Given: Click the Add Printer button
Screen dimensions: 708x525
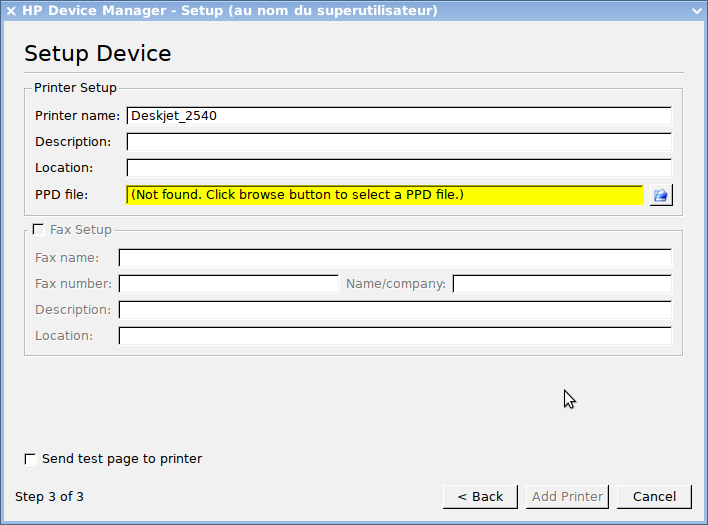Looking at the screenshot, I should point(567,497).
